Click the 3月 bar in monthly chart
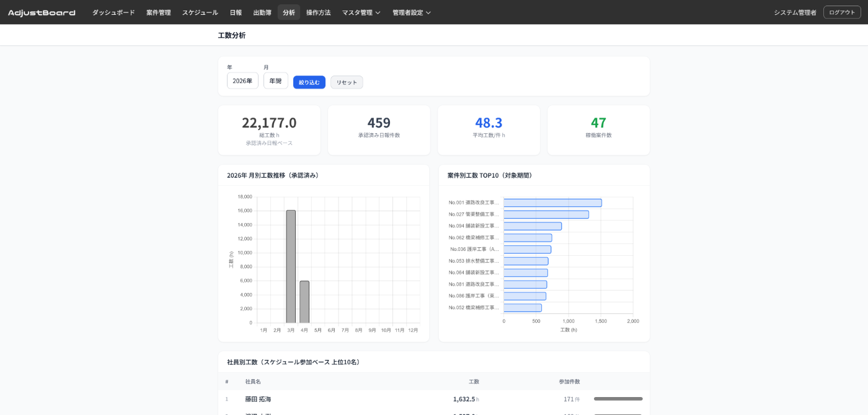The height and width of the screenshot is (415, 868). click(x=291, y=266)
